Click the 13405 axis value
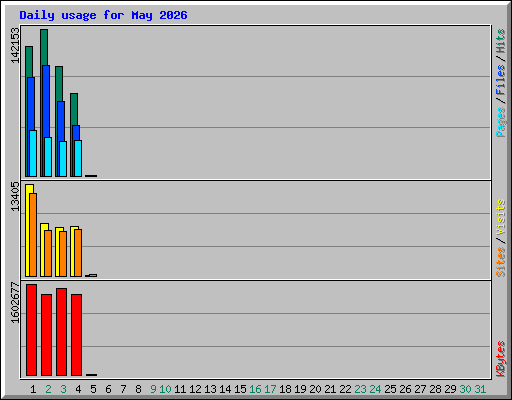 pyautogui.click(x=15, y=196)
